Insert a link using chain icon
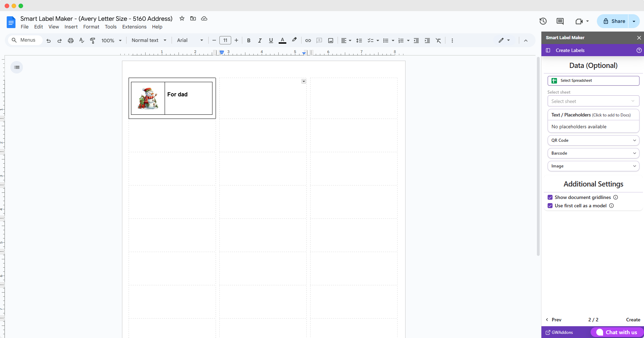The width and height of the screenshot is (644, 338). pyautogui.click(x=308, y=41)
